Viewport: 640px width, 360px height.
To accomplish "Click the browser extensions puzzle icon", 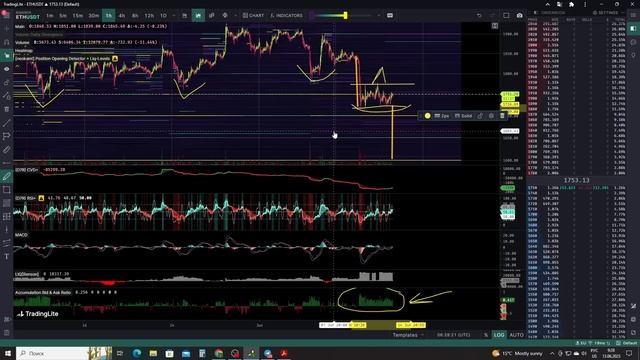I will click(571, 4).
